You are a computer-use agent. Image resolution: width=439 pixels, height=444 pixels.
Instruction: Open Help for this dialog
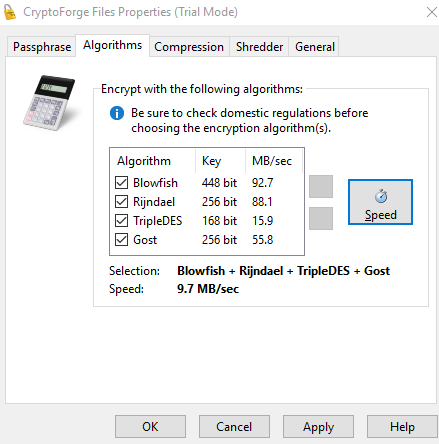pyautogui.click(x=402, y=427)
